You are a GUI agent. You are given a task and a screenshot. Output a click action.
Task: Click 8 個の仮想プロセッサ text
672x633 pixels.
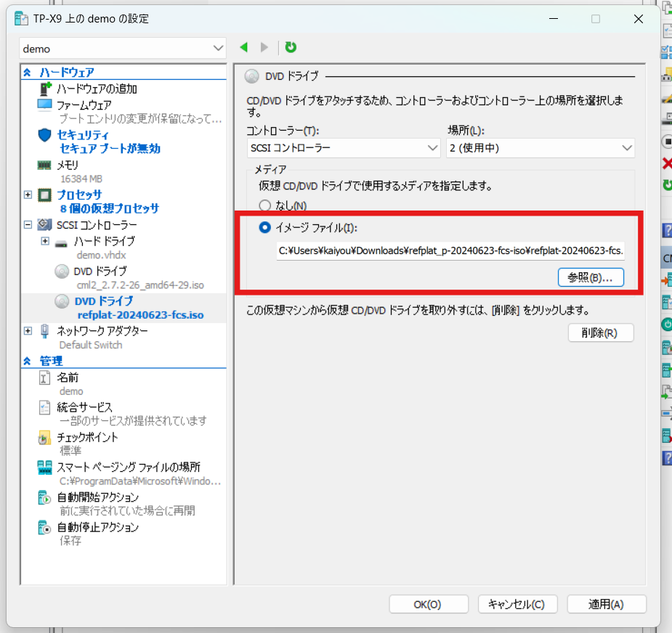110,208
